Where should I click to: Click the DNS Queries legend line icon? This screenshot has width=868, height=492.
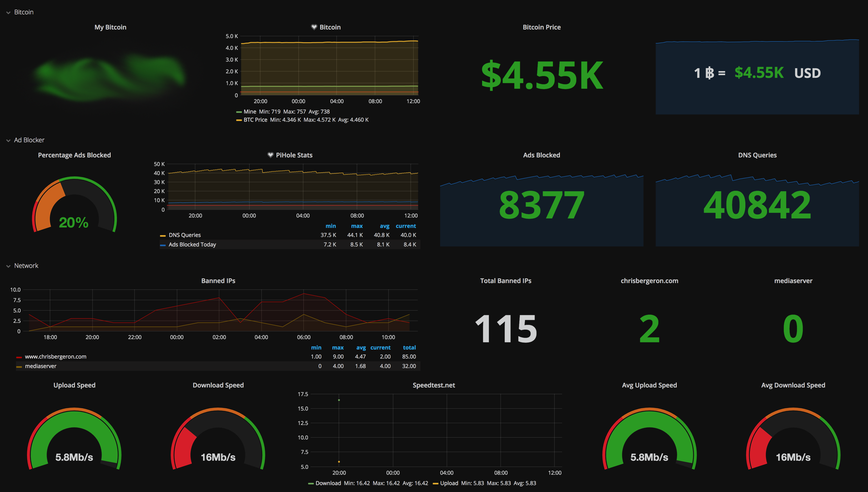pos(163,235)
